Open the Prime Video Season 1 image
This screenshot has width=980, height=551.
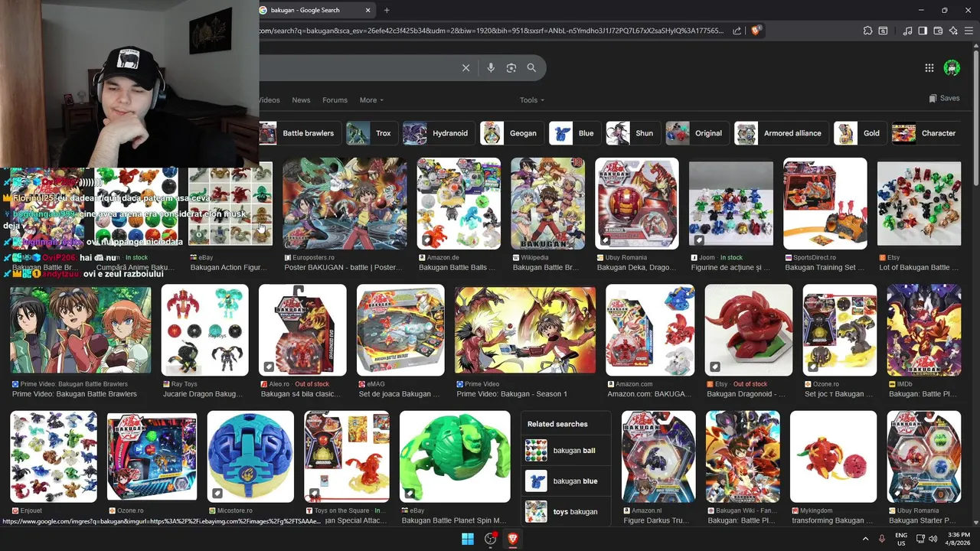(x=525, y=331)
